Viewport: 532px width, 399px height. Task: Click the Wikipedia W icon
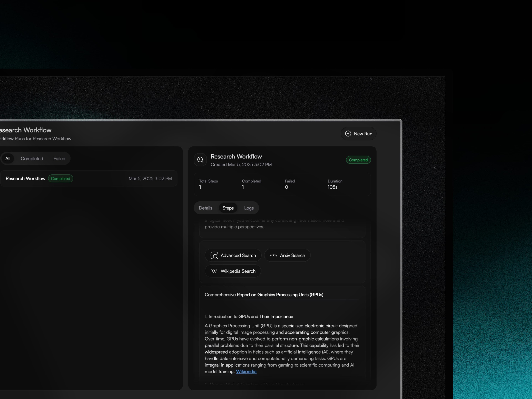(214, 271)
